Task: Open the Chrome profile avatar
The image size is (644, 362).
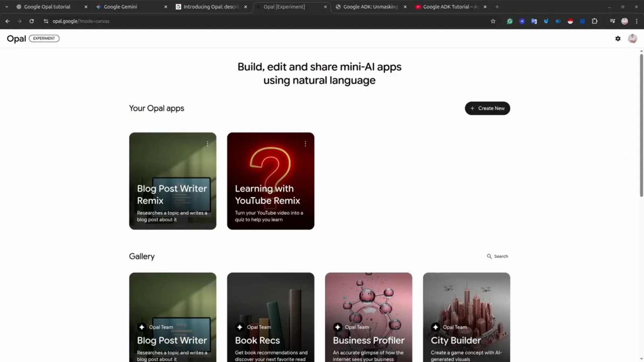Action: click(x=624, y=21)
